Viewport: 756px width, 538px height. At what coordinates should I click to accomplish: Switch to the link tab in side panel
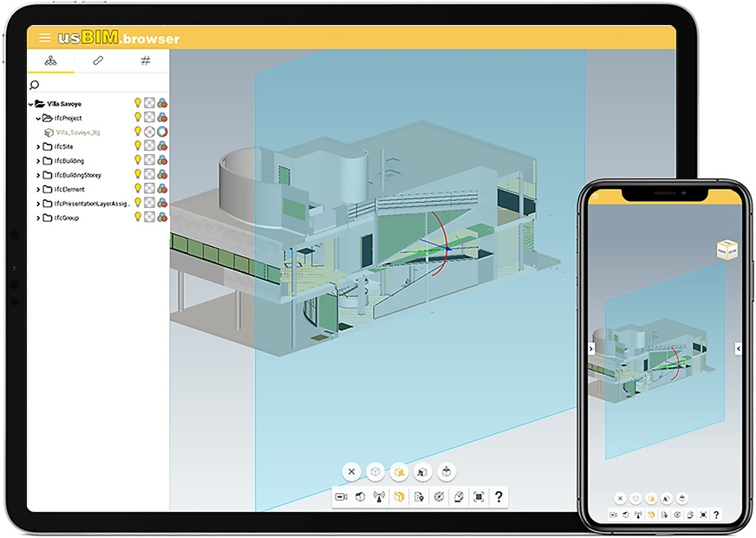click(x=98, y=61)
